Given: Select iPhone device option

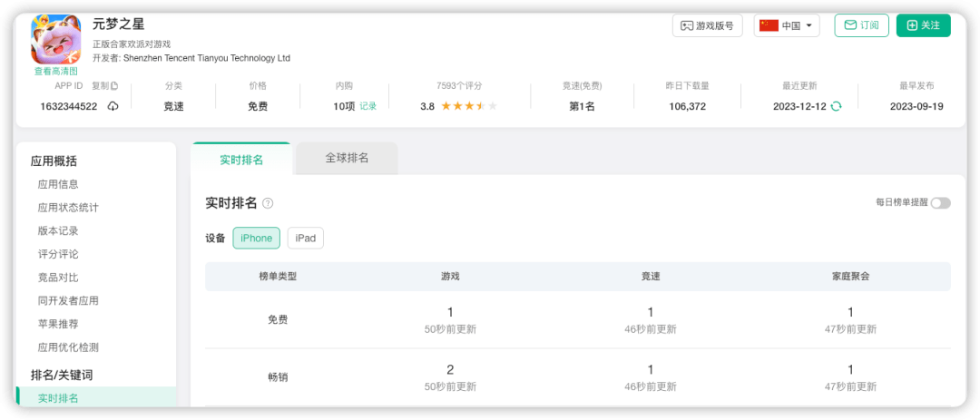Looking at the screenshot, I should point(256,238).
